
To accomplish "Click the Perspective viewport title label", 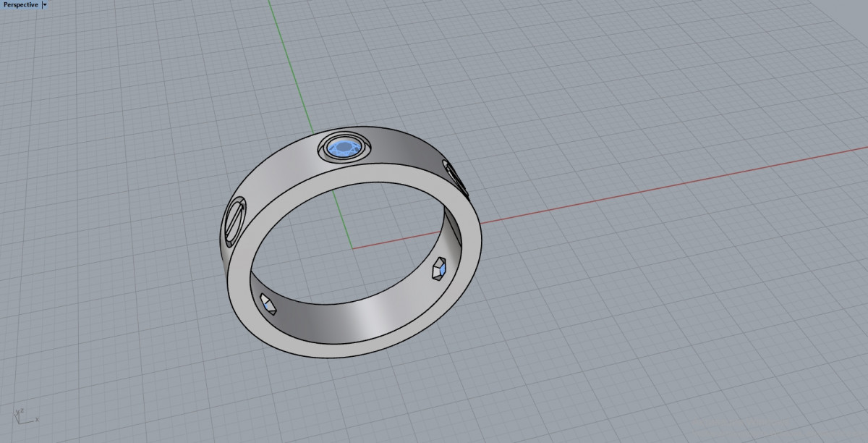I will pyautogui.click(x=20, y=4).
